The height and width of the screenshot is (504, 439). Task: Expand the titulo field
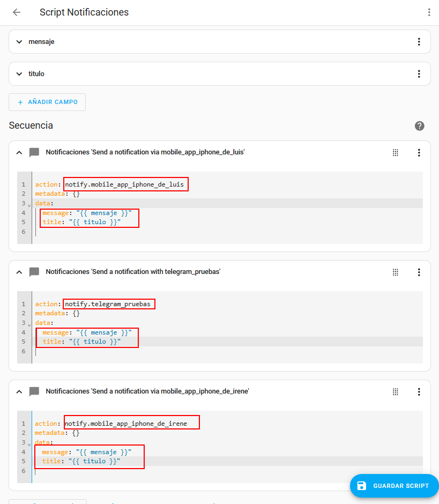pos(19,74)
